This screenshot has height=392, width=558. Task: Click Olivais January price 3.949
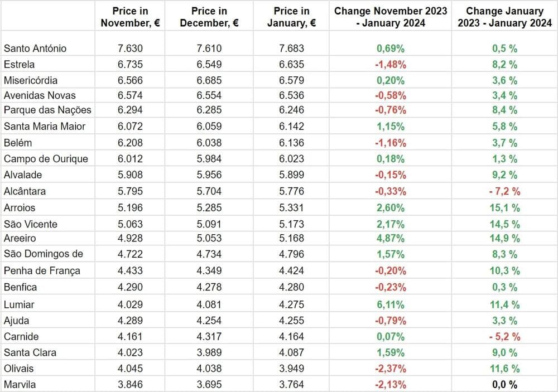(x=292, y=369)
